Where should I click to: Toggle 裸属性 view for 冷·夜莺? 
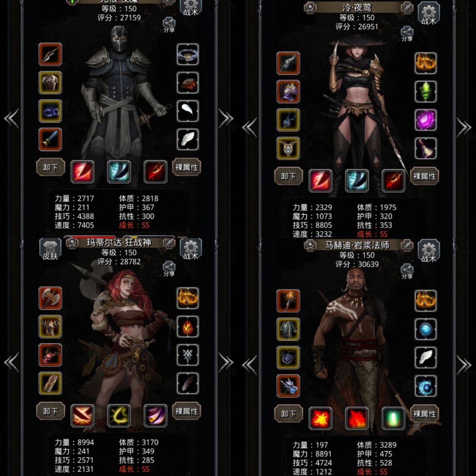[424, 176]
